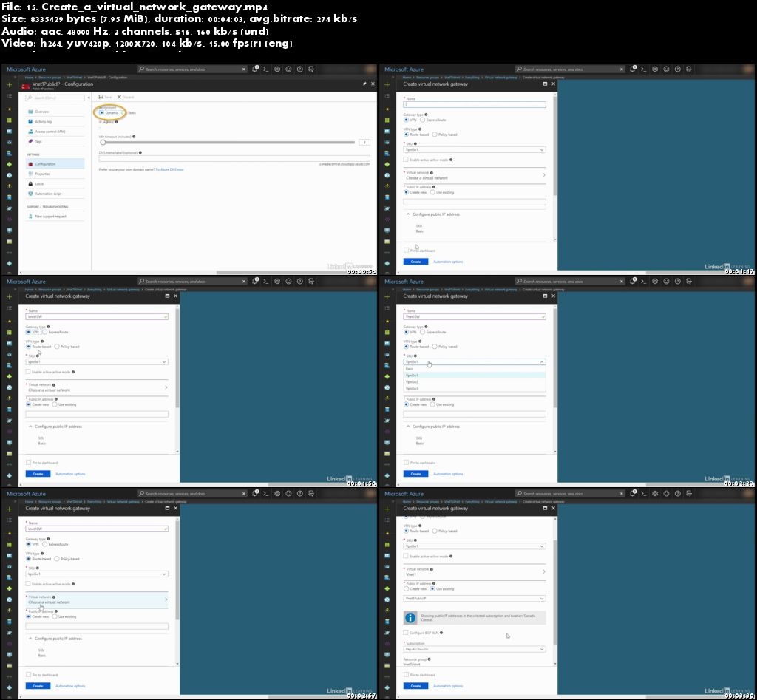Open Cloud Shell icon in the 00:01:17 frame

click(644, 69)
